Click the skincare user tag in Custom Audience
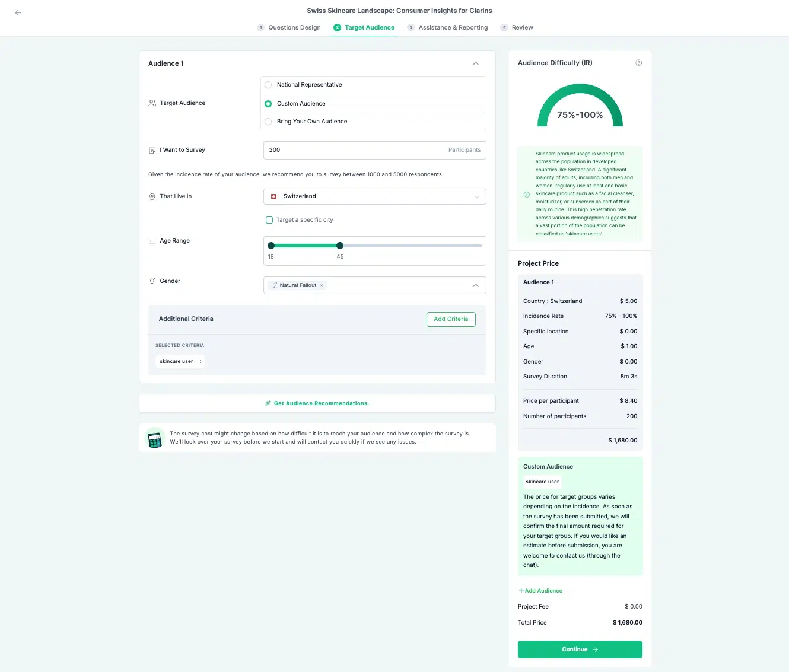789x672 pixels. (x=542, y=482)
